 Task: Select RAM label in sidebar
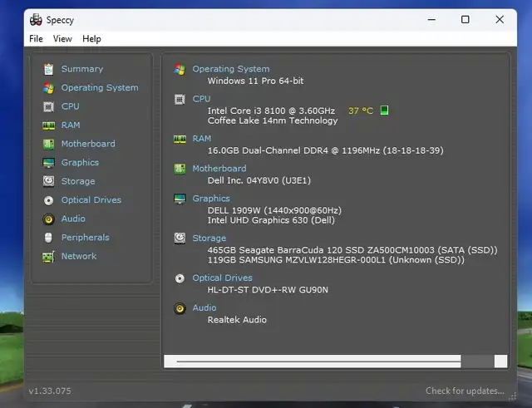point(71,125)
